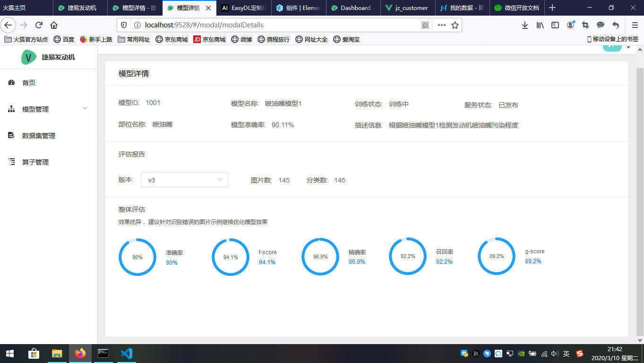This screenshot has width=644, height=363.
Task: Open the Firefox library icon
Action: [540, 25]
